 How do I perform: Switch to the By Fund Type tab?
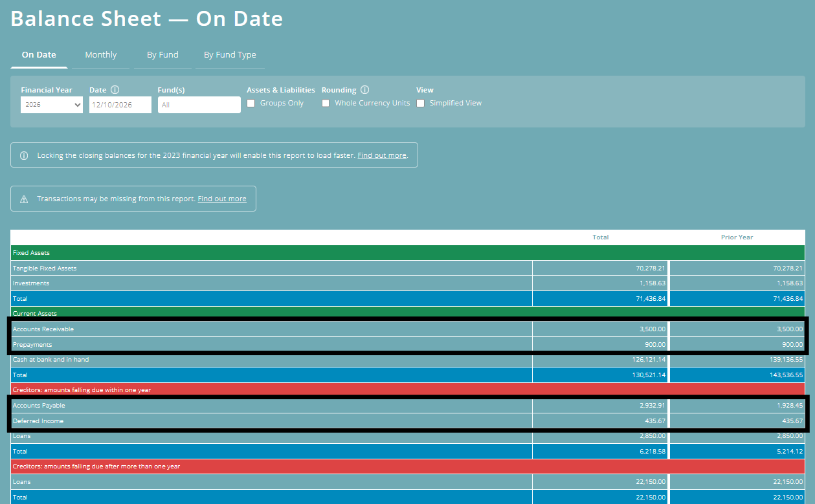[230, 55]
